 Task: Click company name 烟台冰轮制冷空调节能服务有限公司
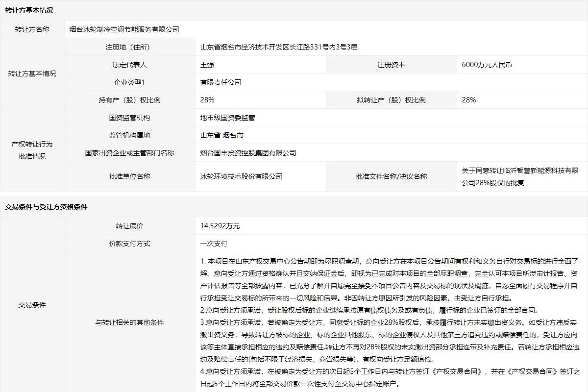124,29
